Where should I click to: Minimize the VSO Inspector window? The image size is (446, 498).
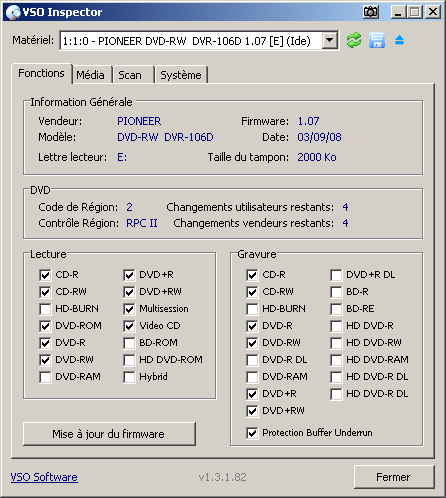[x=398, y=12]
